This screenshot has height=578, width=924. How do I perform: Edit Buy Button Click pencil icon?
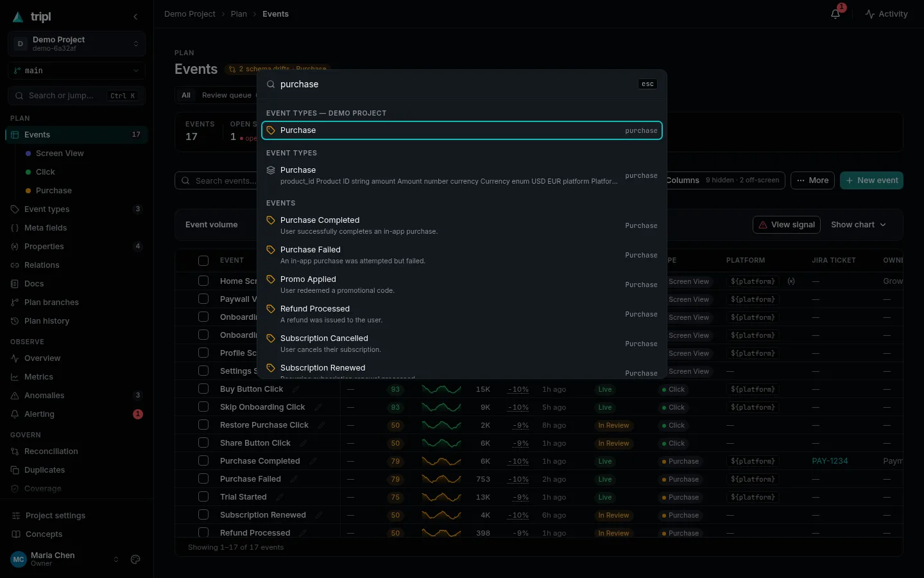tap(296, 389)
